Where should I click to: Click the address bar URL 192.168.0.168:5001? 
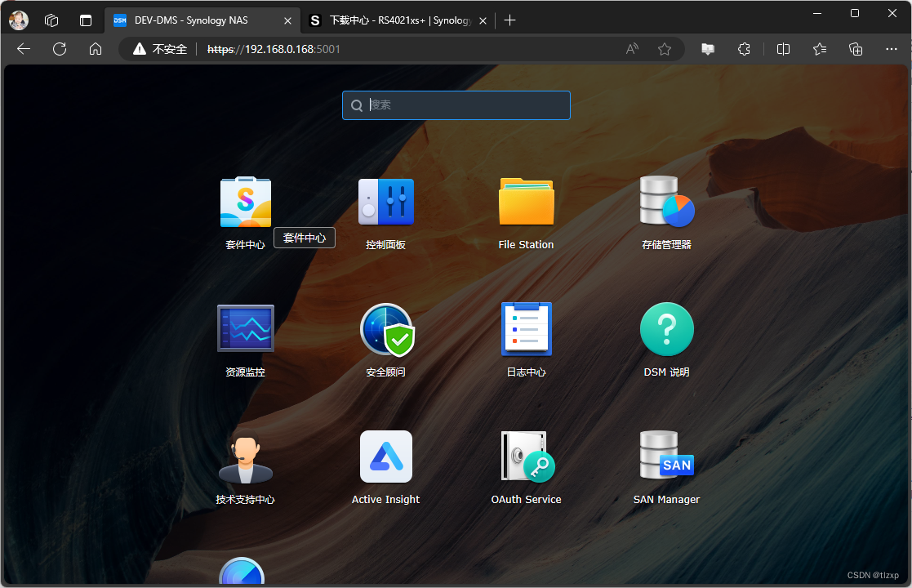(274, 49)
